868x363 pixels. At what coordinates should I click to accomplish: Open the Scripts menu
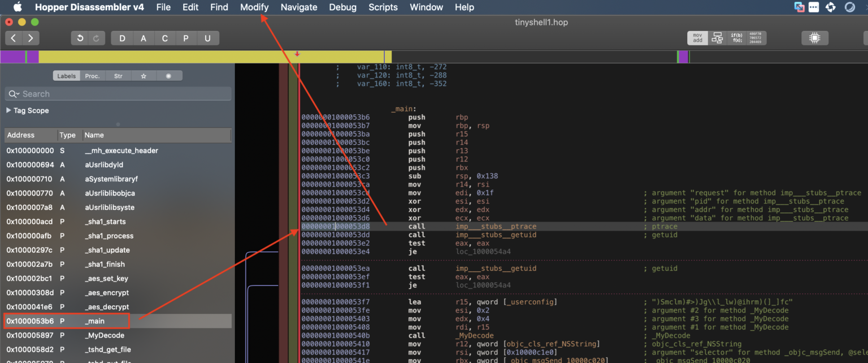point(383,7)
